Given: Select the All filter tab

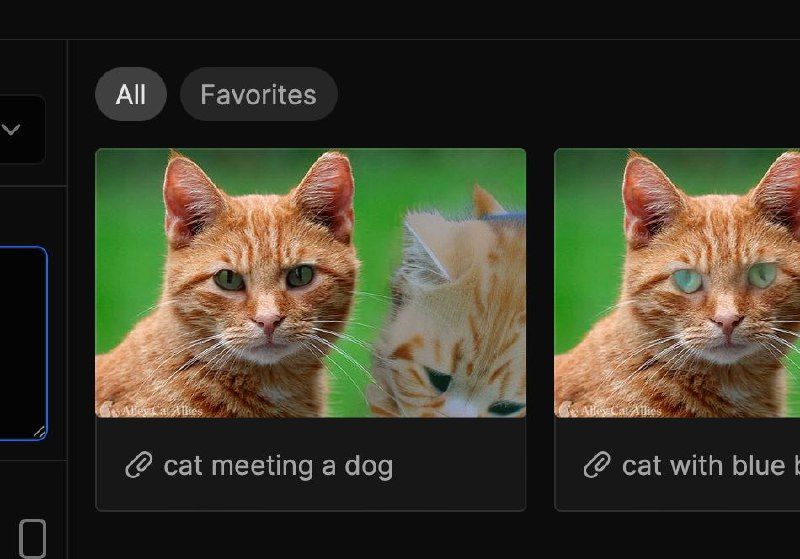Looking at the screenshot, I should click(x=131, y=94).
